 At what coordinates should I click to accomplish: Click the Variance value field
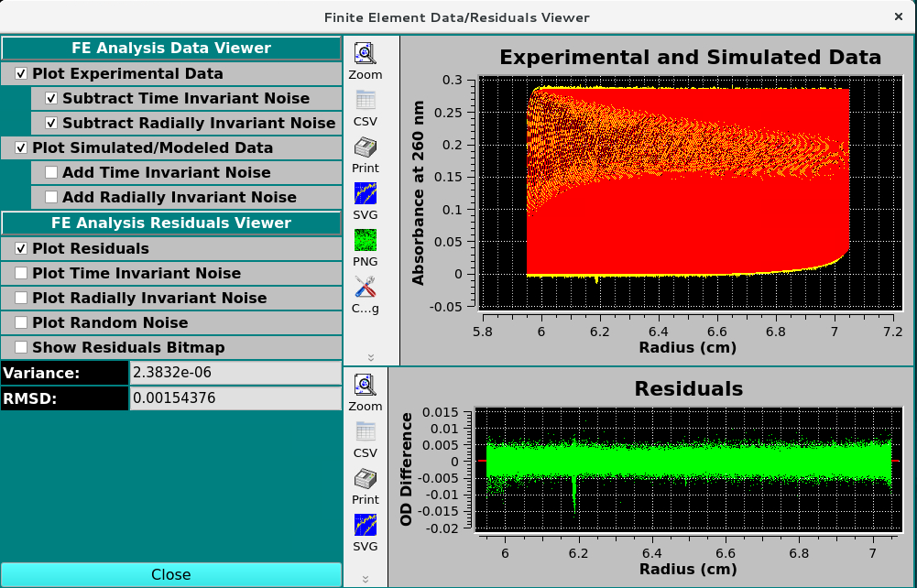(235, 373)
